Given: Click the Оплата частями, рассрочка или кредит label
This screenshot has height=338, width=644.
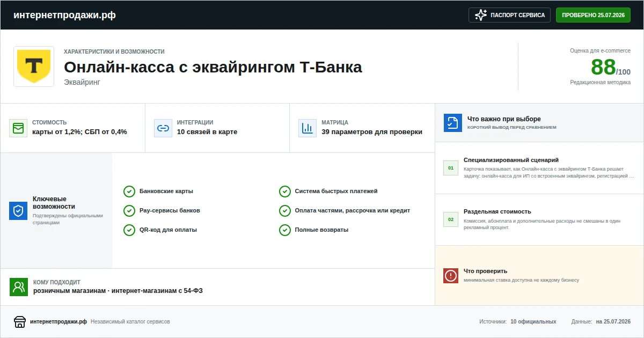Looking at the screenshot, I should [x=353, y=211].
